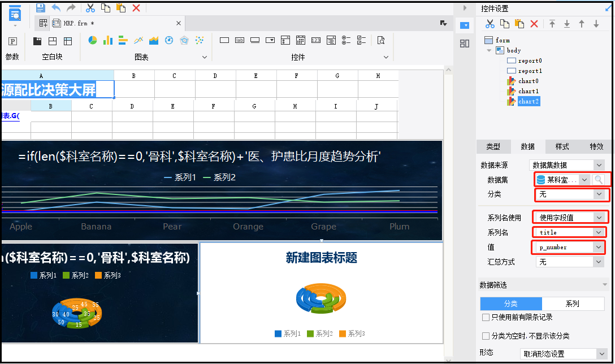
Task: Enable 分类为空时,不显示该分类 checkbox
Action: pos(486,336)
